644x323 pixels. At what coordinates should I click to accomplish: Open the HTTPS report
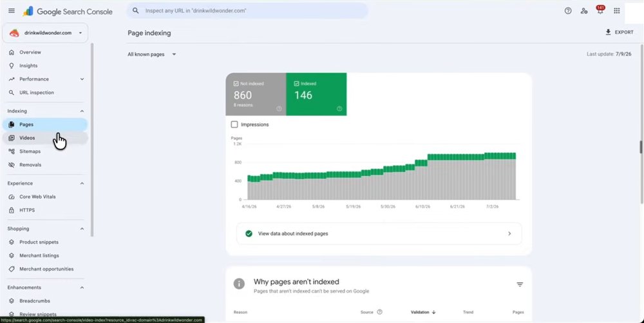(45, 210)
